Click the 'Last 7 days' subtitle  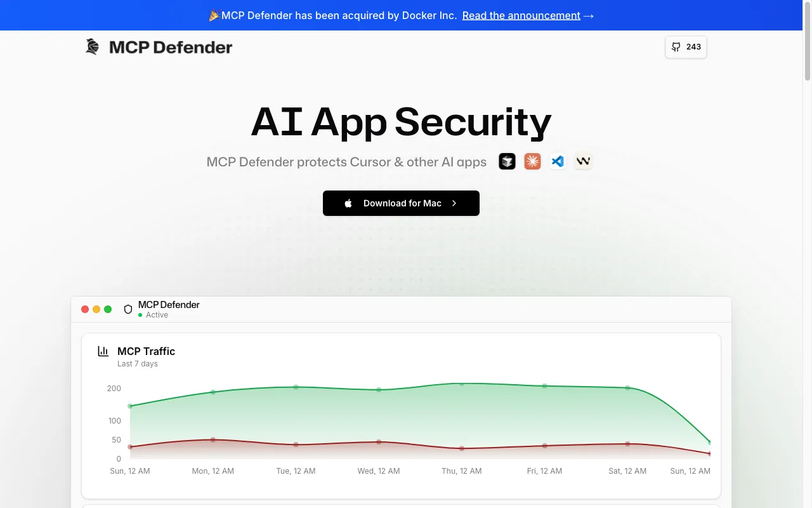point(138,364)
